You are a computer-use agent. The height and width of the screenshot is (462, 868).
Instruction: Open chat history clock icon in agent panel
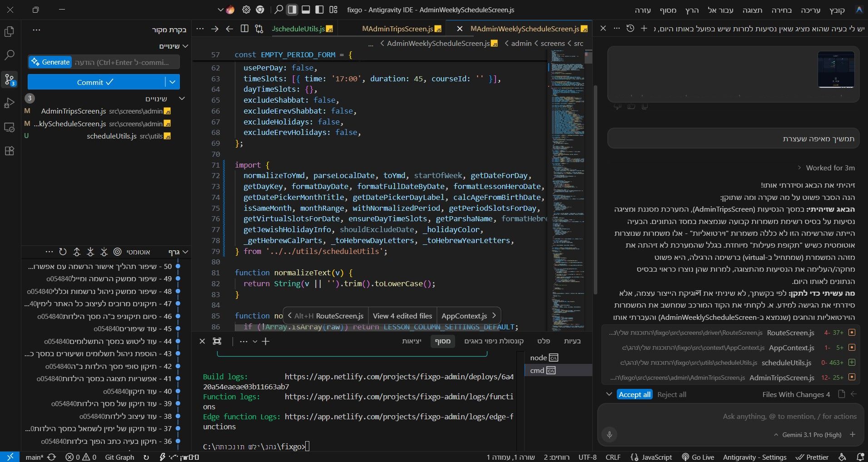click(x=630, y=28)
